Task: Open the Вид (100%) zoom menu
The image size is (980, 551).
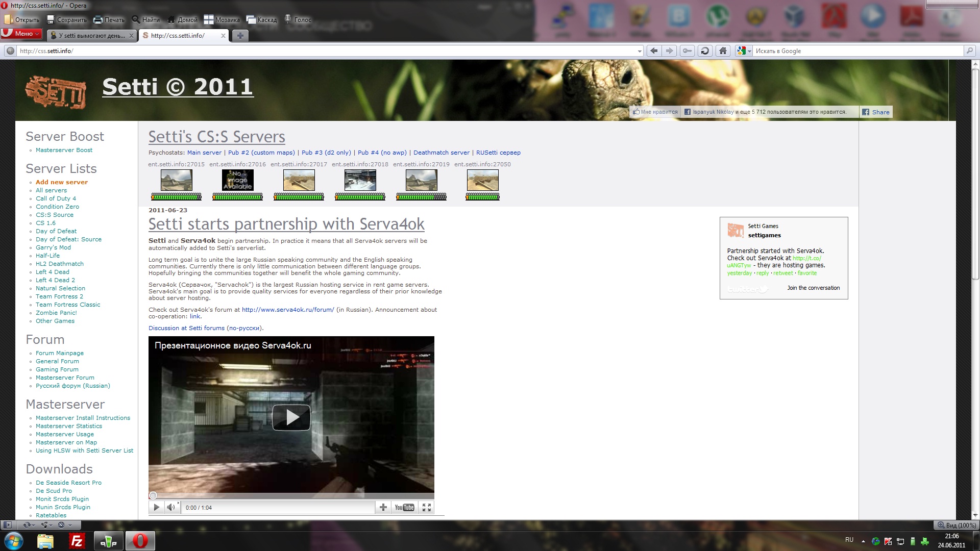Action: click(957, 525)
